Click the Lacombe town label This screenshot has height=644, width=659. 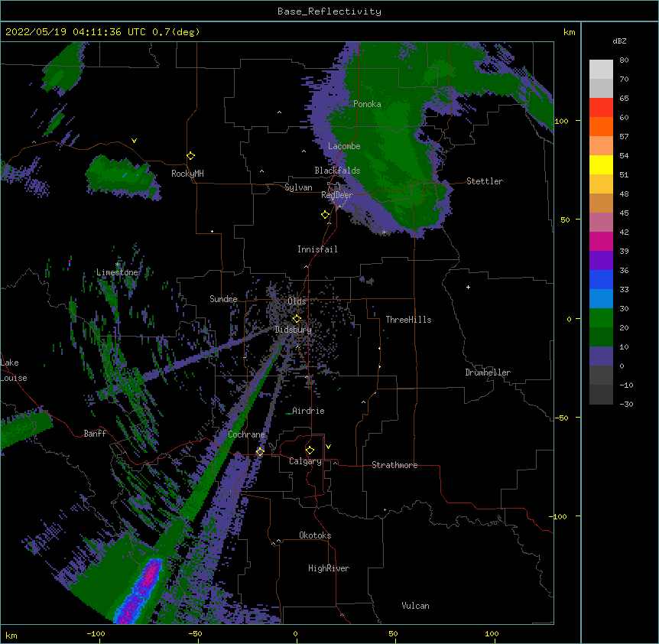pos(344,146)
